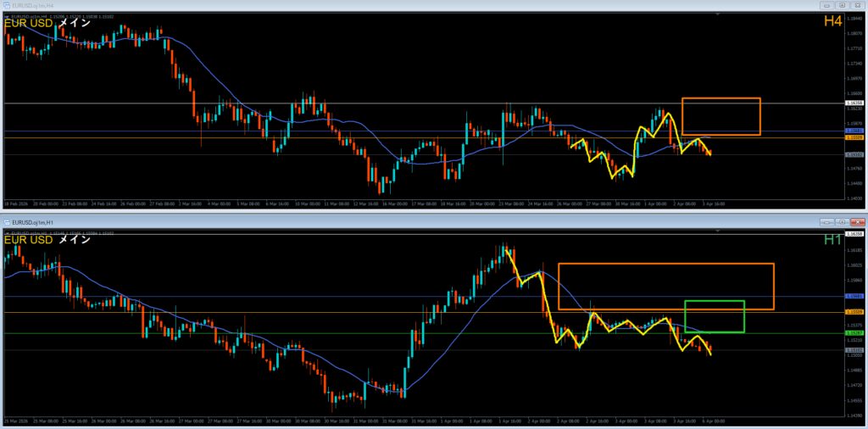This screenshot has width=868, height=429.
Task: Click the H1 chart window title icon
Action: coord(7,221)
